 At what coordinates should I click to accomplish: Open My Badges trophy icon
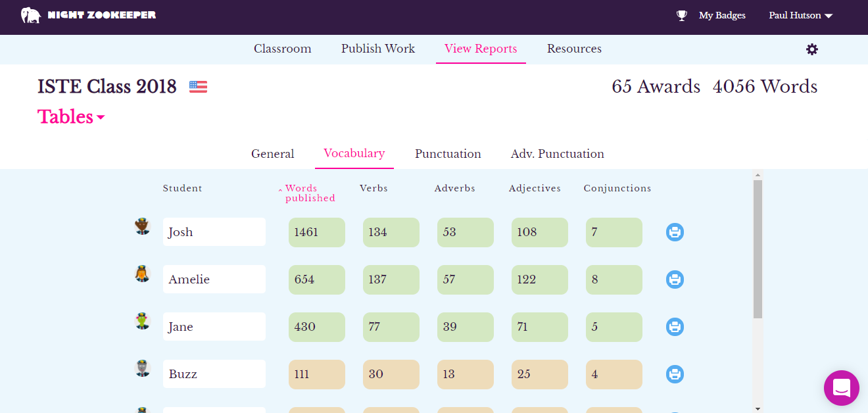(682, 15)
